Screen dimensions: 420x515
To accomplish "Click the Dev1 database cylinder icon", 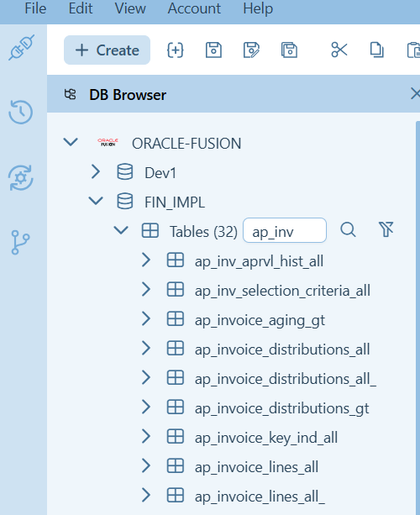I will (x=125, y=171).
